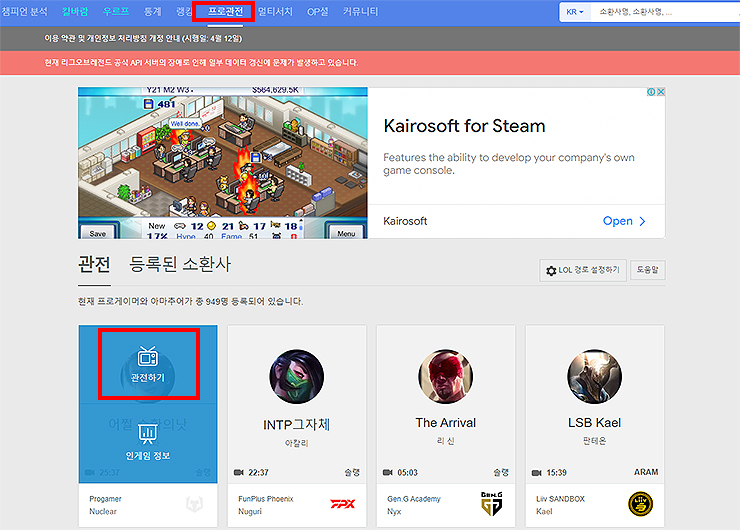Click the red API server error notice
Screen dimensions: 740x530
(x=201, y=62)
